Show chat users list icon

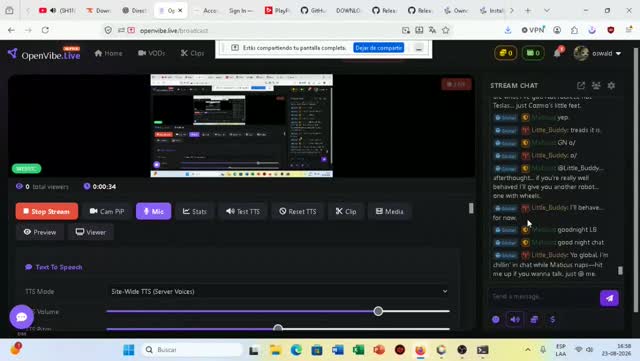[596, 85]
